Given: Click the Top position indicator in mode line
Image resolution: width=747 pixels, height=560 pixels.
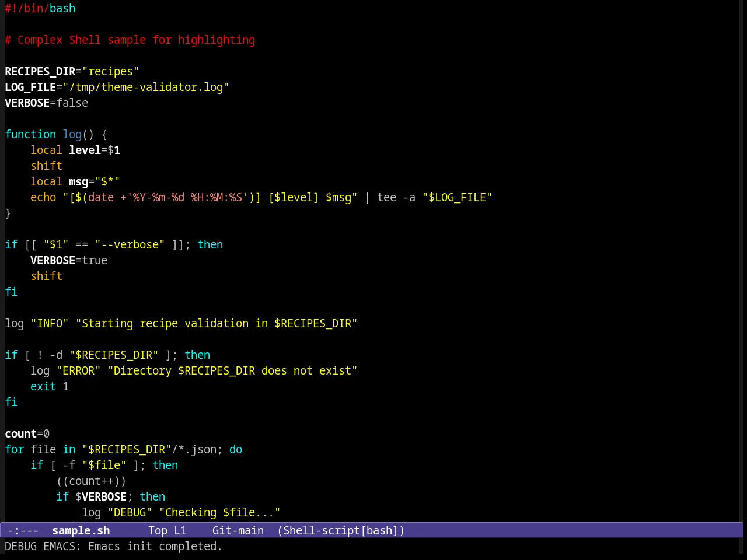Looking at the screenshot, I should (158, 530).
